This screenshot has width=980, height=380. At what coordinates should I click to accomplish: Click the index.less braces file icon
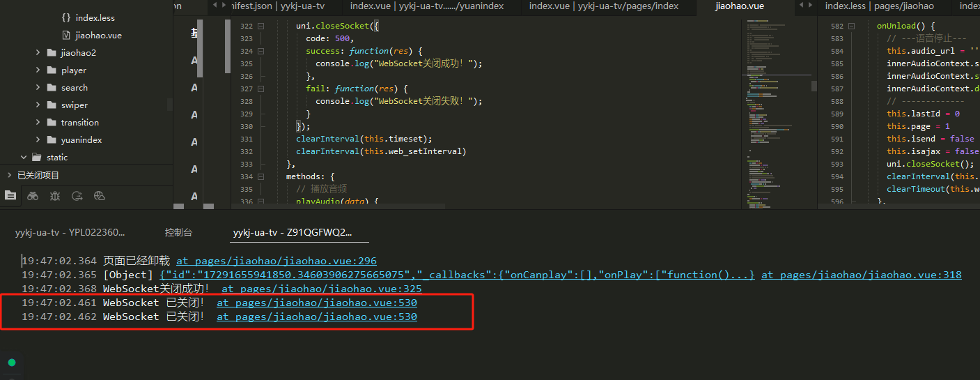[x=66, y=17]
